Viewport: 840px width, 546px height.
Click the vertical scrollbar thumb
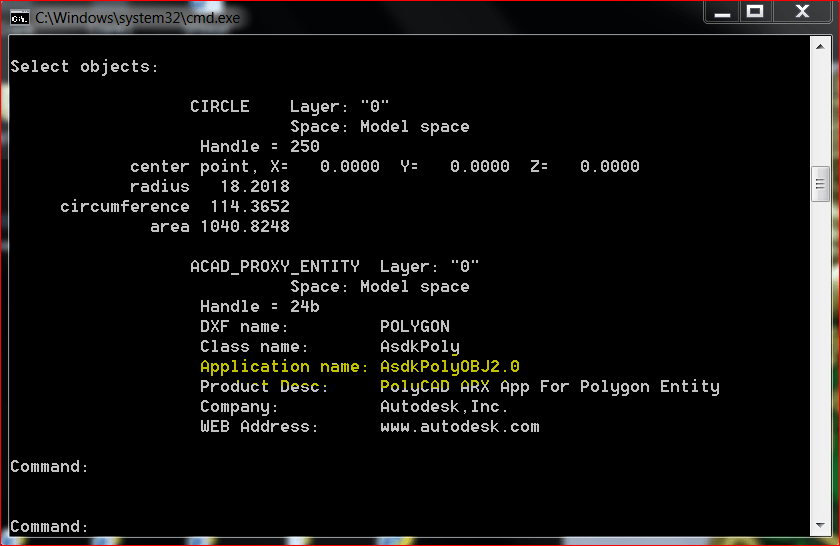[x=820, y=184]
